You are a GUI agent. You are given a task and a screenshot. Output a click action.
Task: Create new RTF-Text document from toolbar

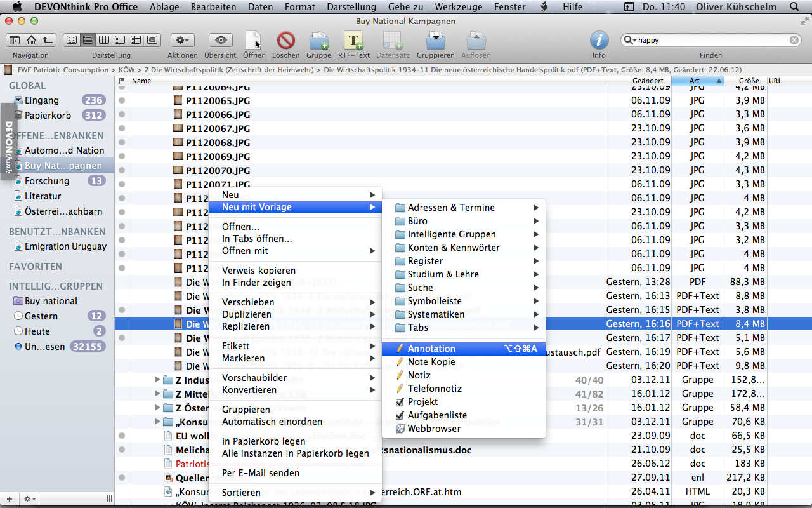353,41
